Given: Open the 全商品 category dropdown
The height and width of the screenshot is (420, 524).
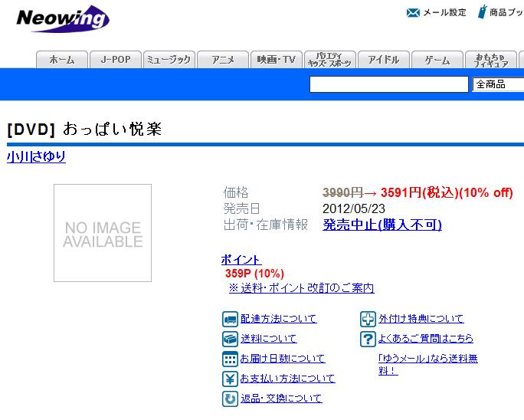Looking at the screenshot, I should pos(498,84).
